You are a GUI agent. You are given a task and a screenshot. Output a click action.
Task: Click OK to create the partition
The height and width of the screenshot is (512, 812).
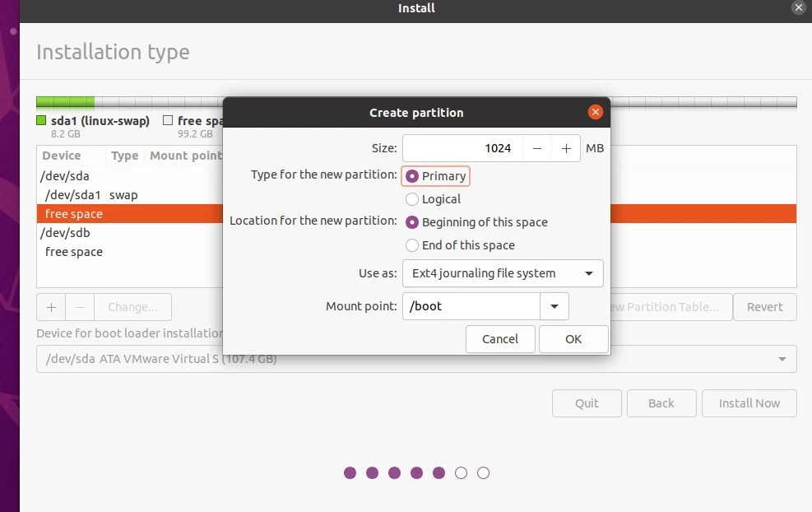pyautogui.click(x=573, y=339)
